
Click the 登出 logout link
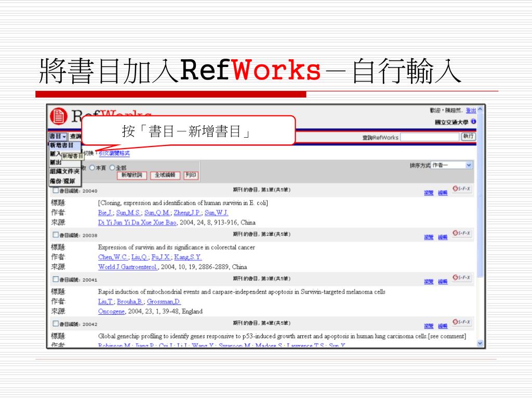coord(471,111)
